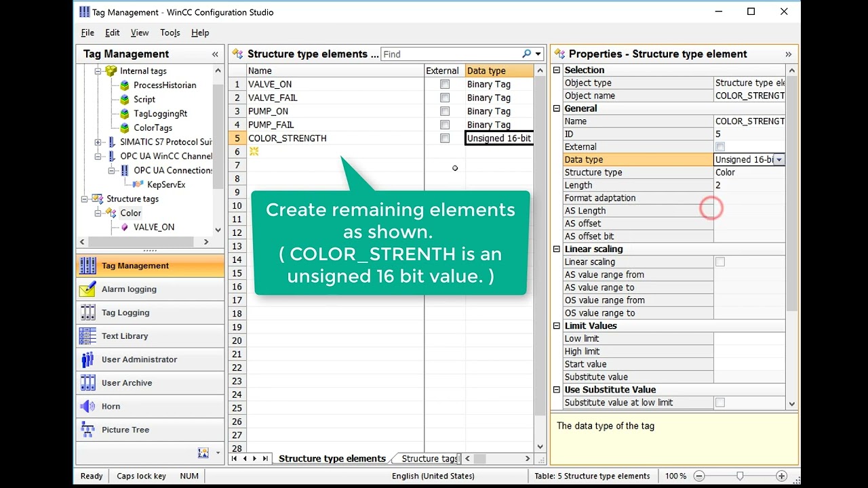This screenshot has width=868, height=488.
Task: Sort by the Data type column header
Action: click(x=499, y=71)
